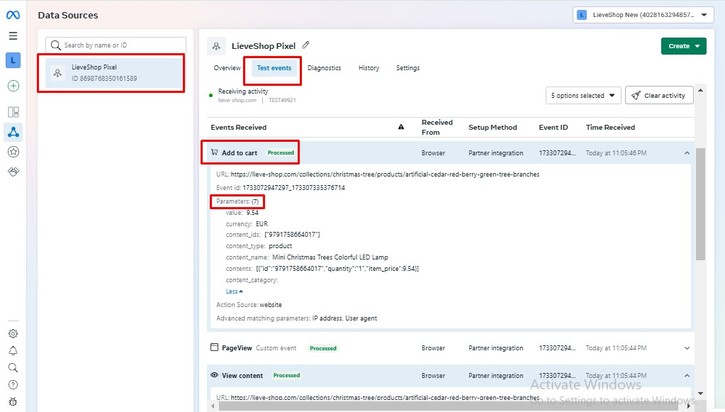Open the star custom conversions icon
Image resolution: width=725 pixels, height=412 pixels.
point(13,152)
